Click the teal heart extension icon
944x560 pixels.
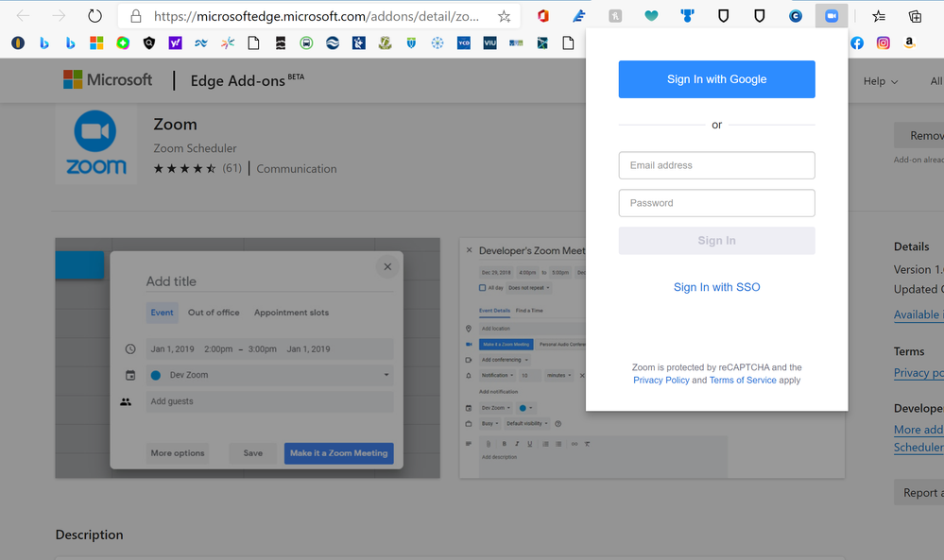651,16
